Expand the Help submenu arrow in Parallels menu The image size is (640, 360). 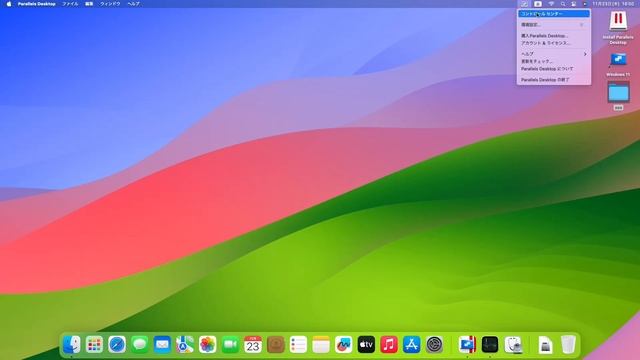pyautogui.click(x=585, y=54)
